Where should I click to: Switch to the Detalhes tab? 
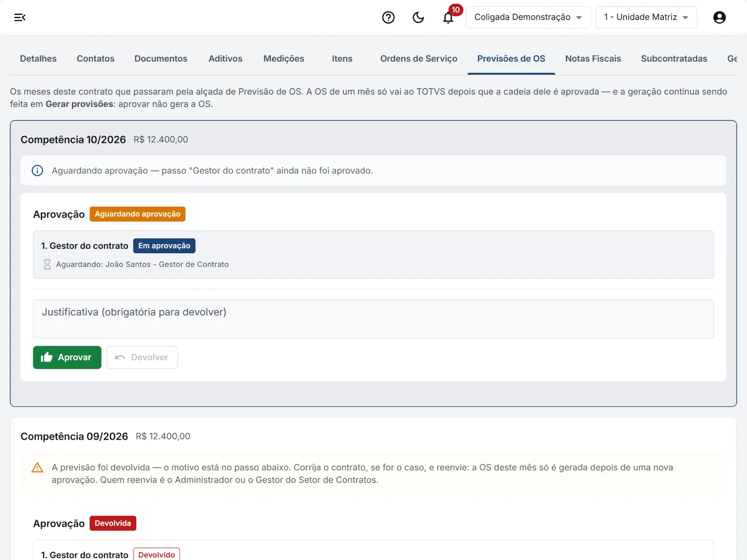38,59
